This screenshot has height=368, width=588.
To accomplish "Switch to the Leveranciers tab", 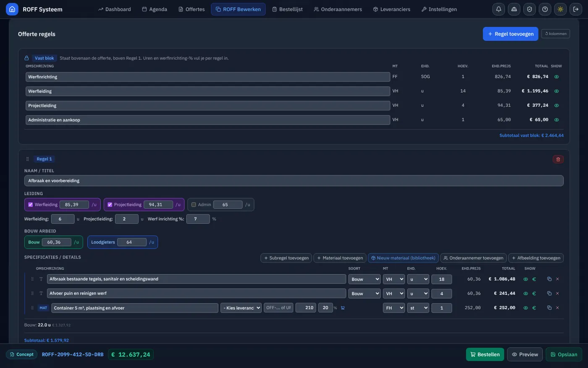I will pos(391,9).
